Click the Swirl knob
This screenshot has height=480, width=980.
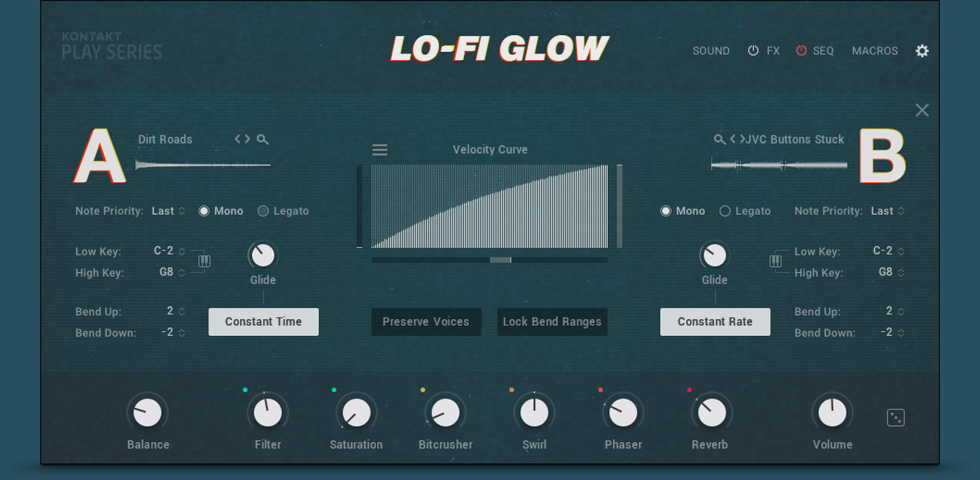click(x=534, y=413)
